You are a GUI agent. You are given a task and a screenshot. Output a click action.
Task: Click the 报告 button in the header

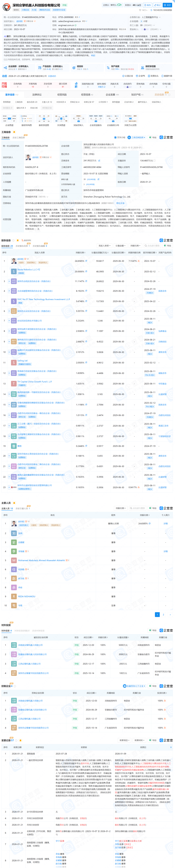click(147, 5)
